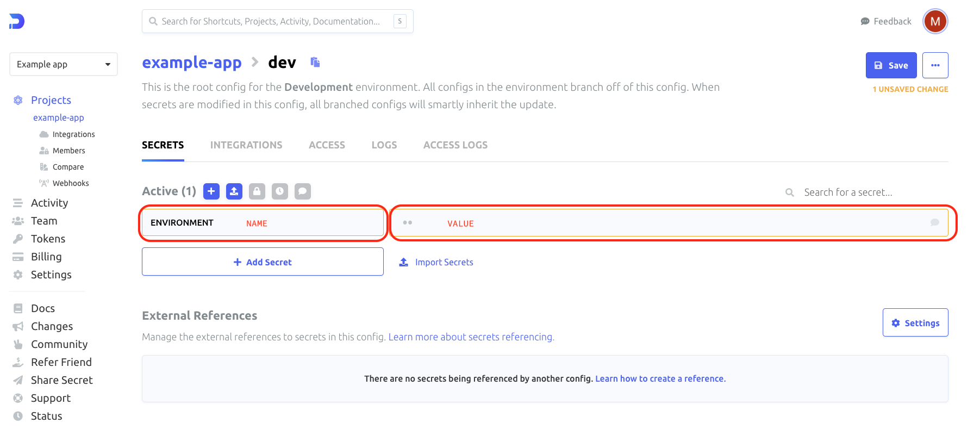Switch to the ACCESS LOGS tab

455,145
